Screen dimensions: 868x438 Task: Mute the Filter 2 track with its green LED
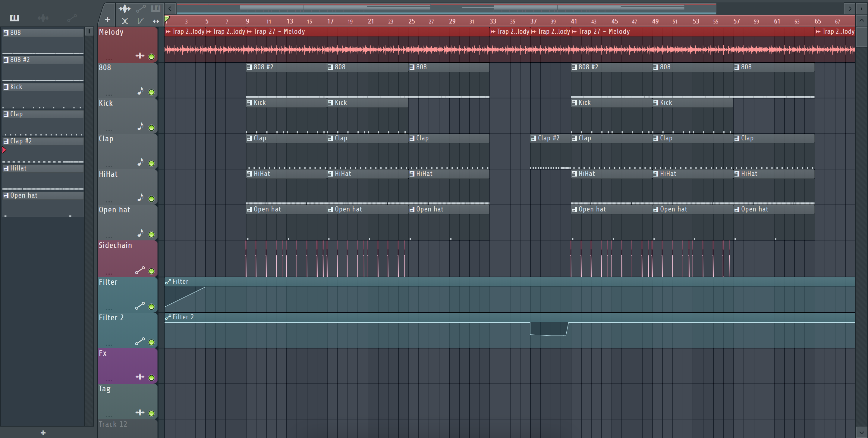152,343
